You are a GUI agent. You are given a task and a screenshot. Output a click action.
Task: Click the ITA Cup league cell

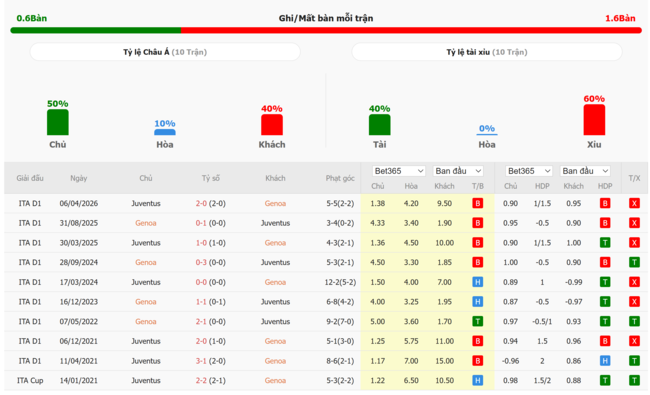(30, 380)
